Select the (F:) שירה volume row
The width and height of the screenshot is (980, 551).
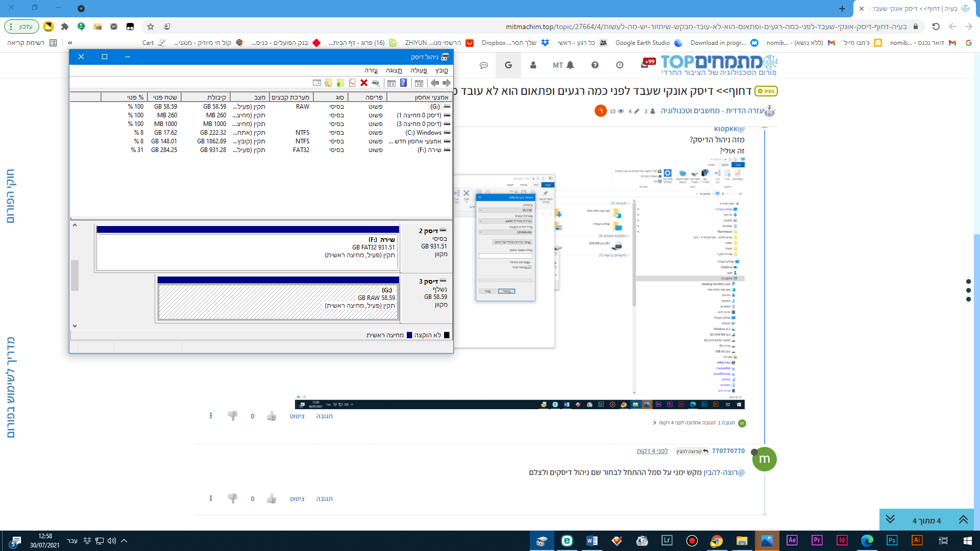pyautogui.click(x=261, y=150)
